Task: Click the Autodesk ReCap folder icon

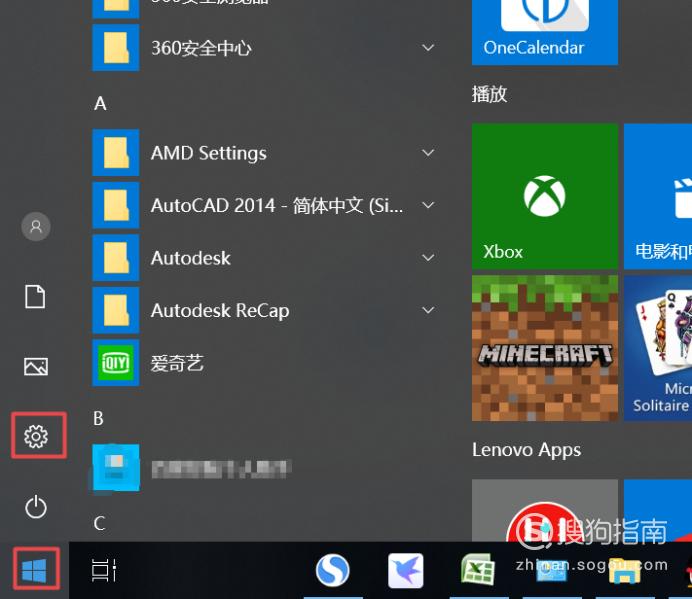Action: coord(116,310)
